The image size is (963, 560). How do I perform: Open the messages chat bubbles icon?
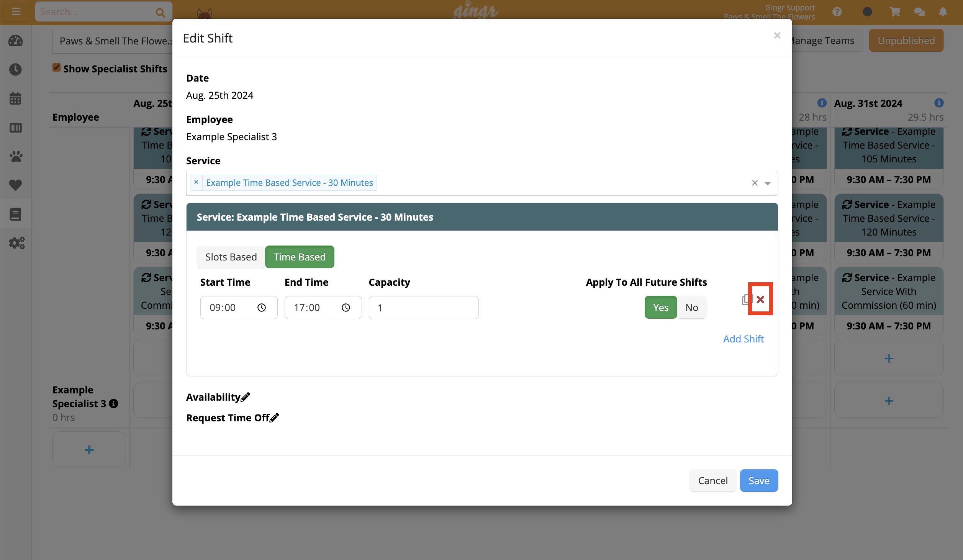pos(919,11)
